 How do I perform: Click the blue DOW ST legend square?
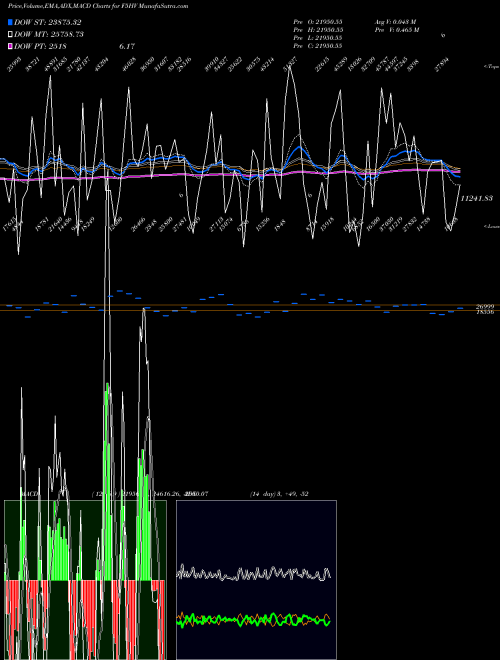[10, 22]
